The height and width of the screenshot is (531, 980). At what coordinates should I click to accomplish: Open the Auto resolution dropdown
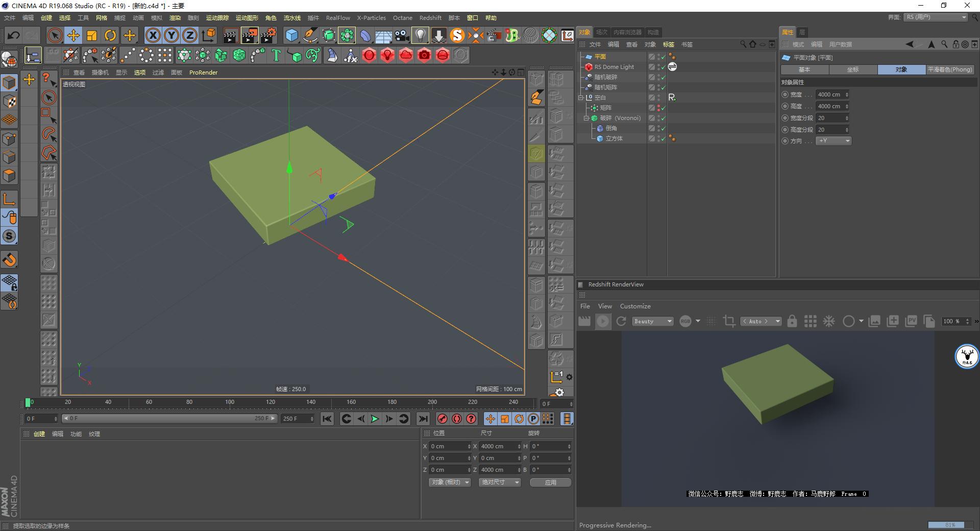[x=761, y=321]
